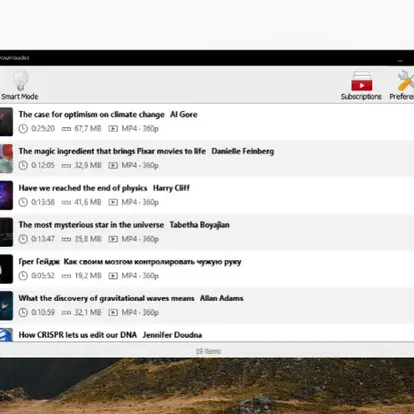Image resolution: width=414 pixels, height=414 pixels.
Task: Select title 'The case for optimism on climate change'
Action: [92, 114]
